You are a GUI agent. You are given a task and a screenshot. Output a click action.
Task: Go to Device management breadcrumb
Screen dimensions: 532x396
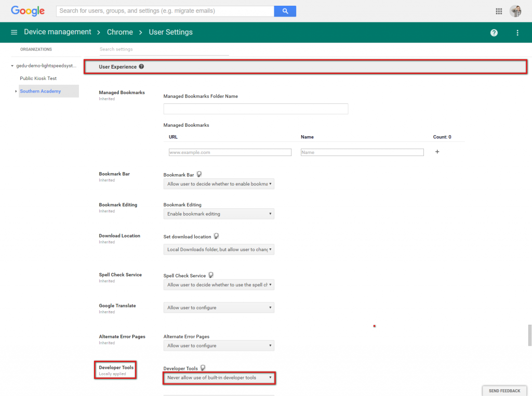[57, 32]
